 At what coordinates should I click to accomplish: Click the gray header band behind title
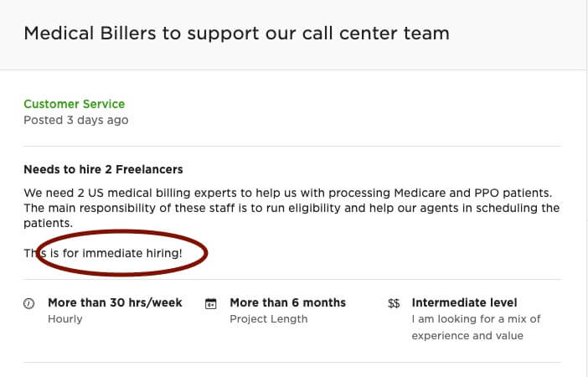(x=292, y=34)
